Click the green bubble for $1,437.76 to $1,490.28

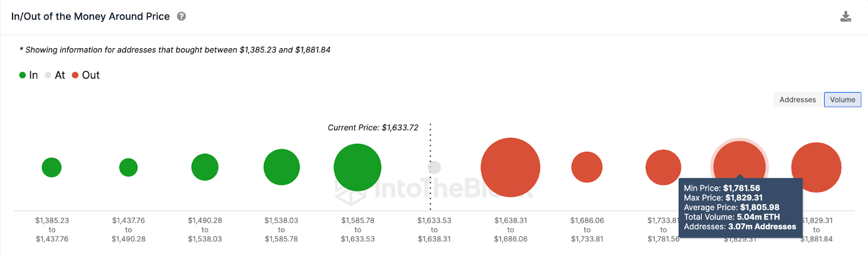129,167
